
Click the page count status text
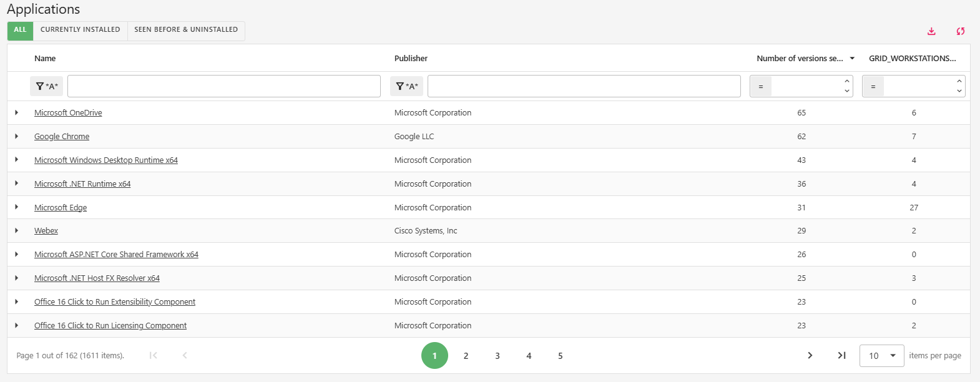click(71, 356)
